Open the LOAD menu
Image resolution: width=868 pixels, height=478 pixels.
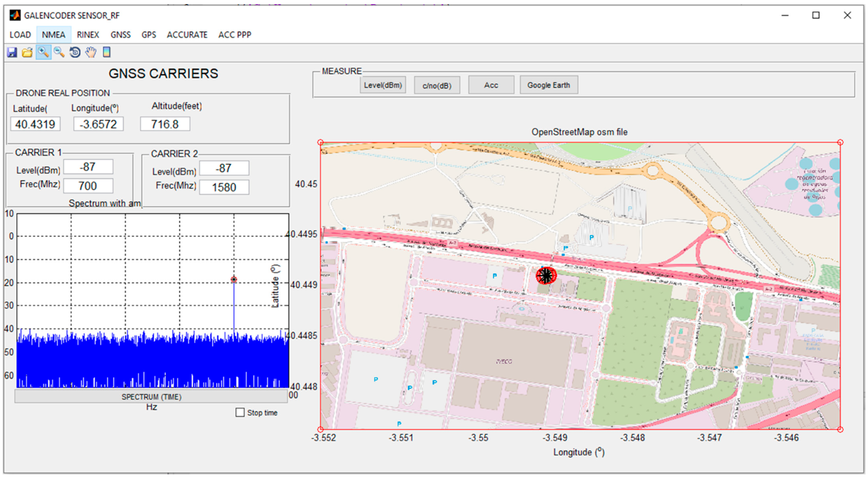(20, 35)
